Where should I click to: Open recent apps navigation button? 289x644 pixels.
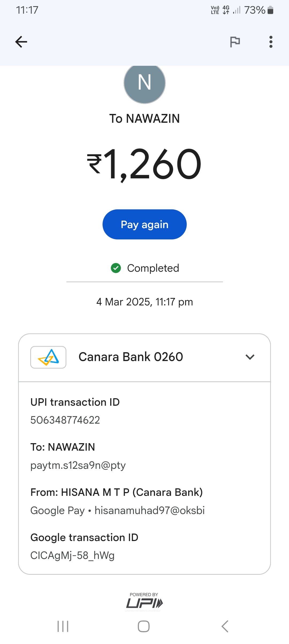pos(63,626)
